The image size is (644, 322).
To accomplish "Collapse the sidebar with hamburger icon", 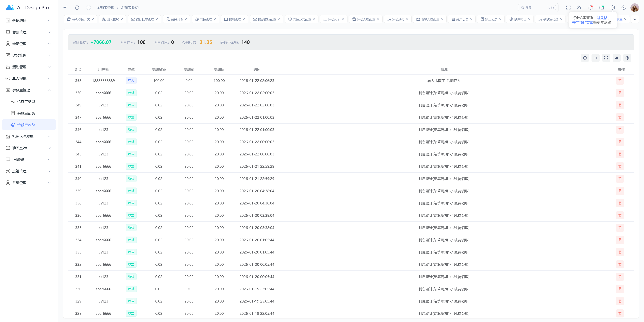I will [65, 8].
